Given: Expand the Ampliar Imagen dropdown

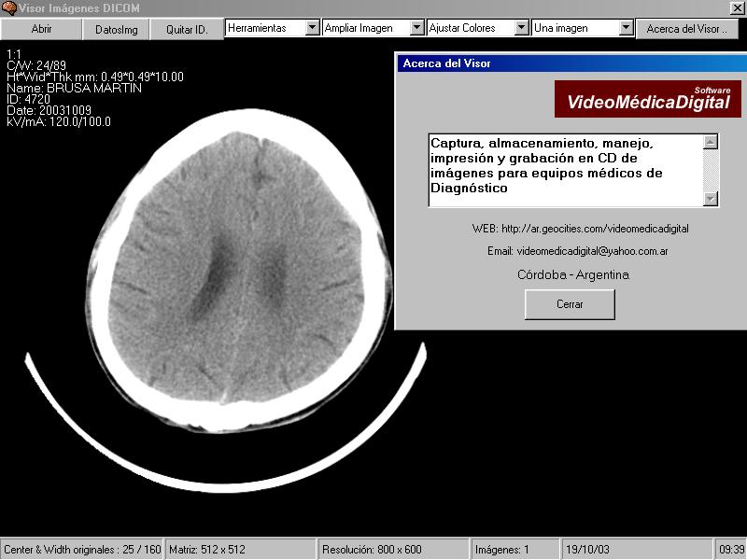Looking at the screenshot, I should click(x=416, y=28).
